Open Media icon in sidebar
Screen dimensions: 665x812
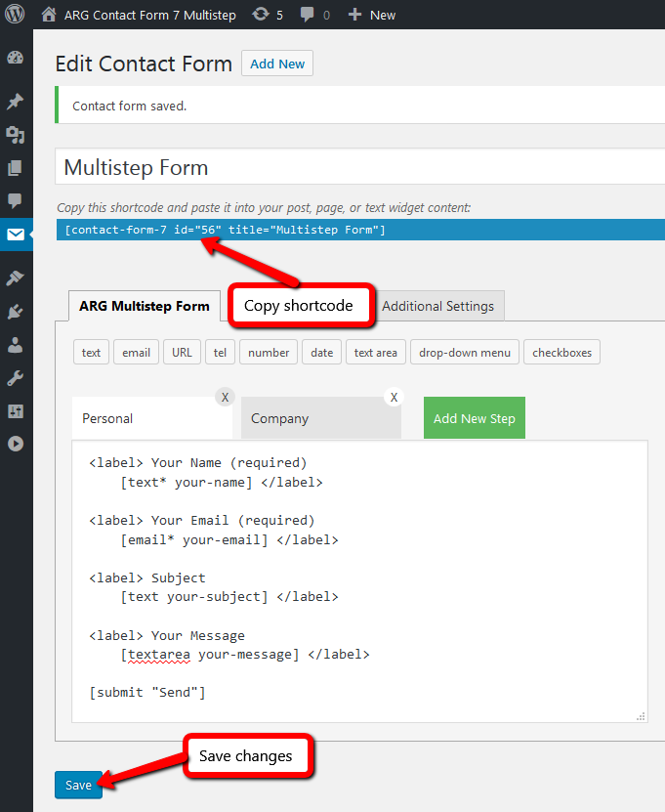(16, 135)
